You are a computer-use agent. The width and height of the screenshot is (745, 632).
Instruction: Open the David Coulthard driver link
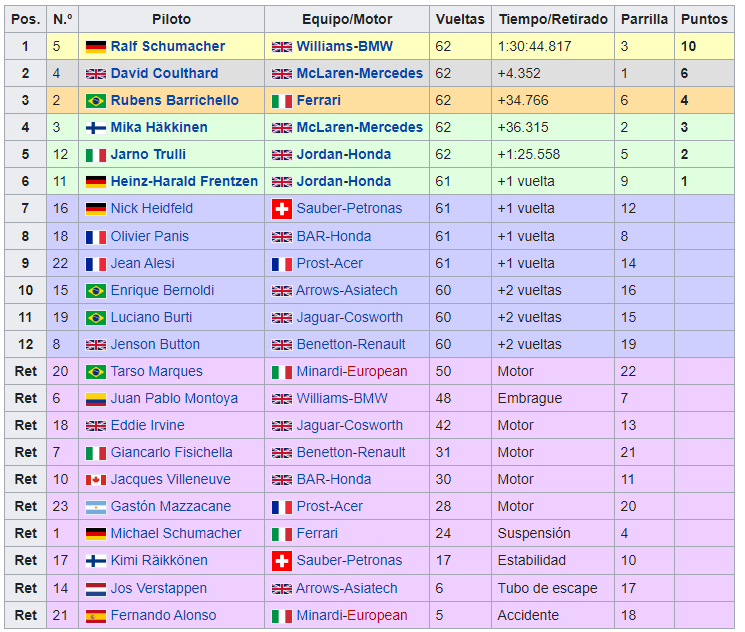coord(166,74)
